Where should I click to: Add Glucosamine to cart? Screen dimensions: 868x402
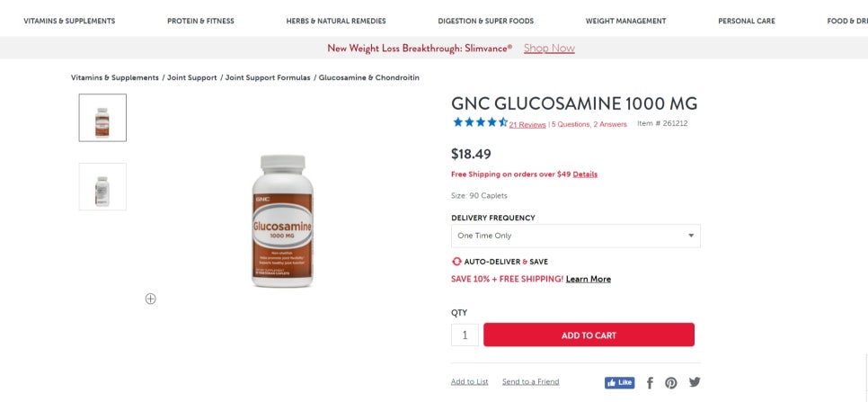(589, 335)
